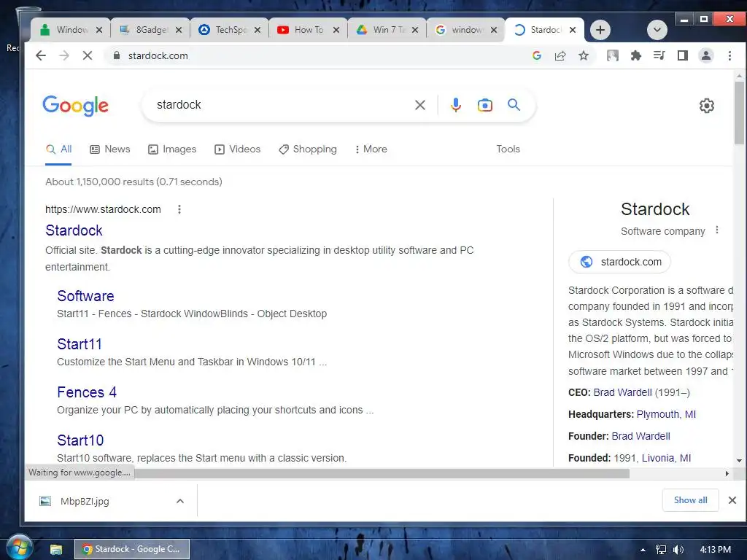
Task: Open the Stardock main result link
Action: tap(74, 230)
